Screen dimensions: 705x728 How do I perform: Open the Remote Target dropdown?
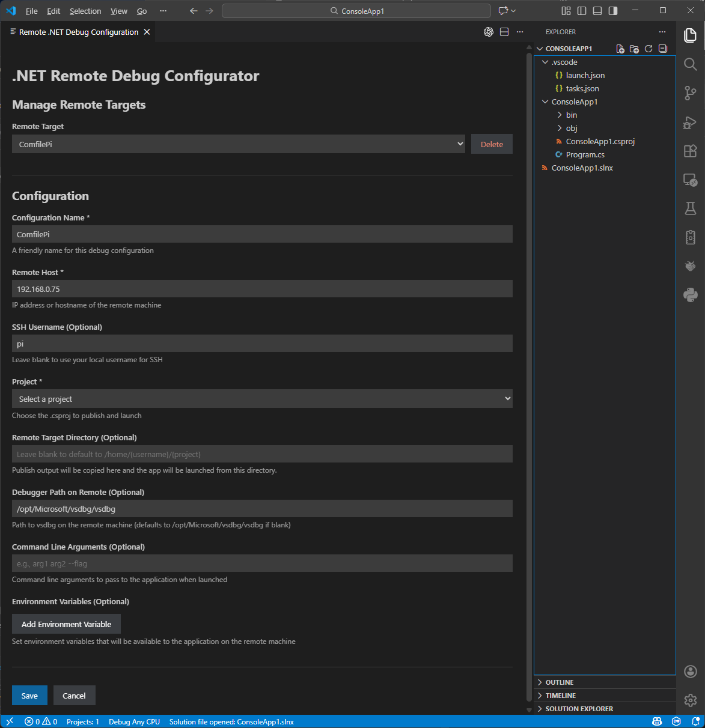coord(238,144)
